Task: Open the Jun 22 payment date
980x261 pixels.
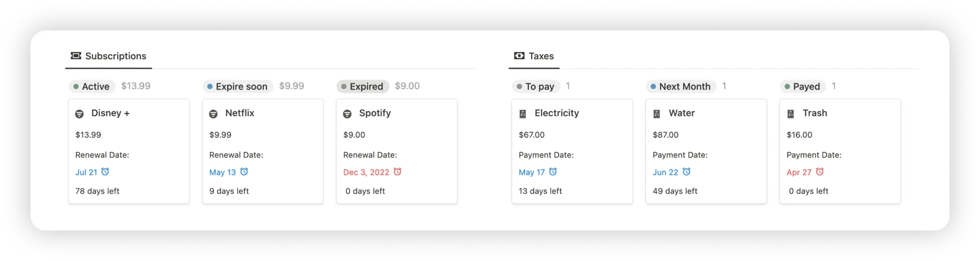Action: tap(665, 172)
